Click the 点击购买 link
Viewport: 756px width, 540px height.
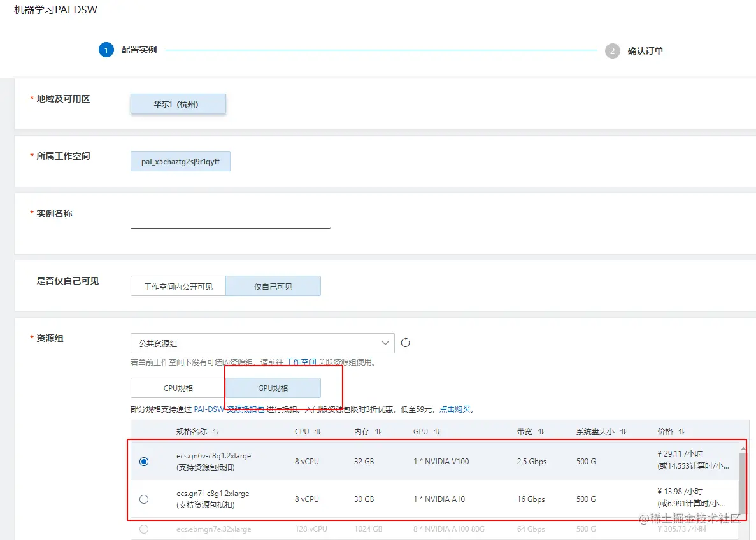(x=455, y=409)
